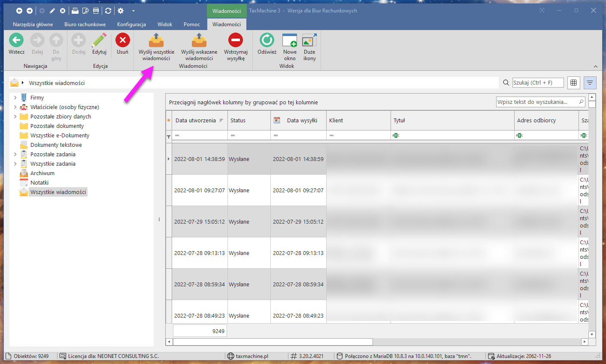Expand the Firmy tree node

[15, 98]
